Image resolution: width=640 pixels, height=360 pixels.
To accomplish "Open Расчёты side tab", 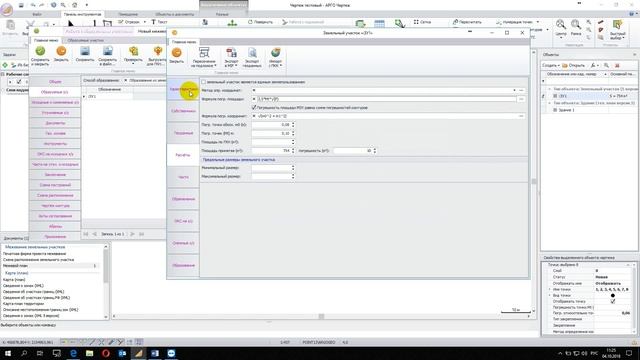I will click(x=183, y=155).
